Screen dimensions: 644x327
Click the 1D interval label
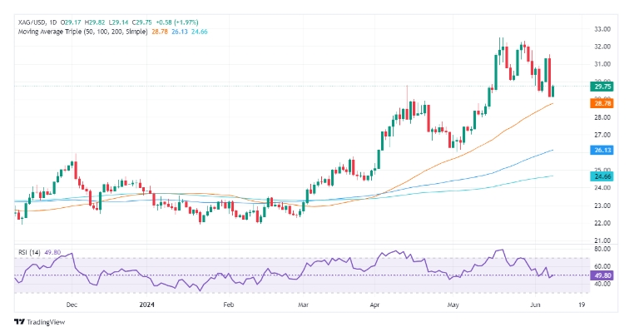[x=52, y=22]
